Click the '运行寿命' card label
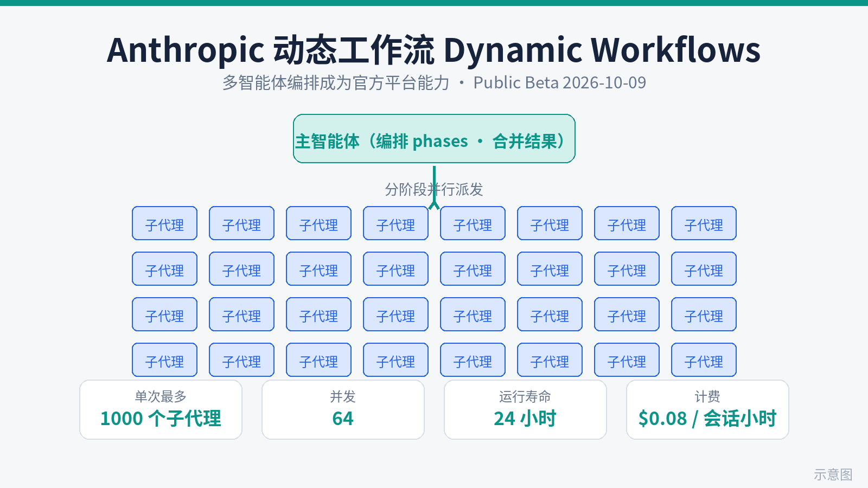 pos(525,396)
